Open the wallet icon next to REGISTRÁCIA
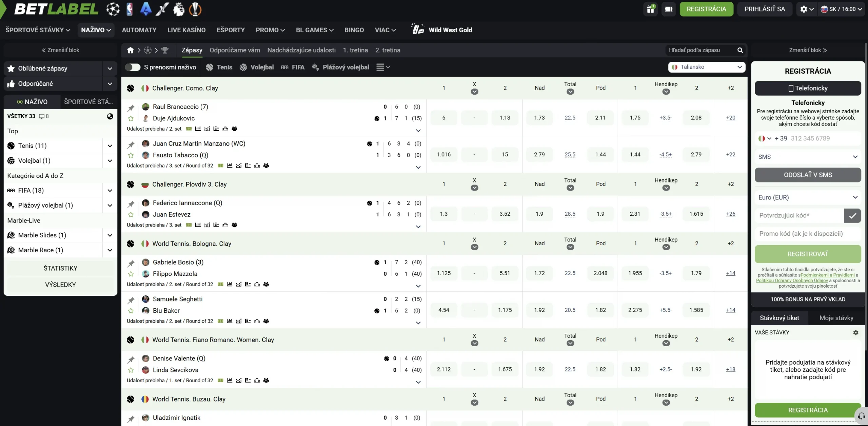This screenshot has height=426, width=868. pyautogui.click(x=669, y=9)
